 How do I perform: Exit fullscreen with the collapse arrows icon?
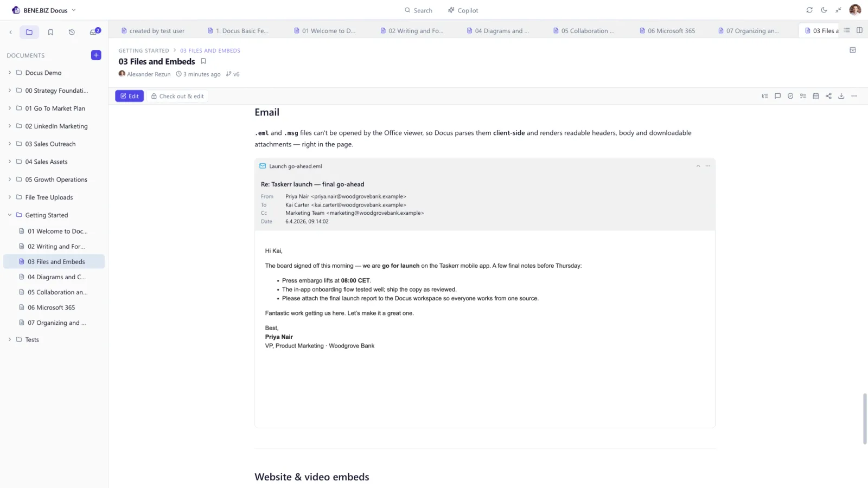tap(838, 10)
